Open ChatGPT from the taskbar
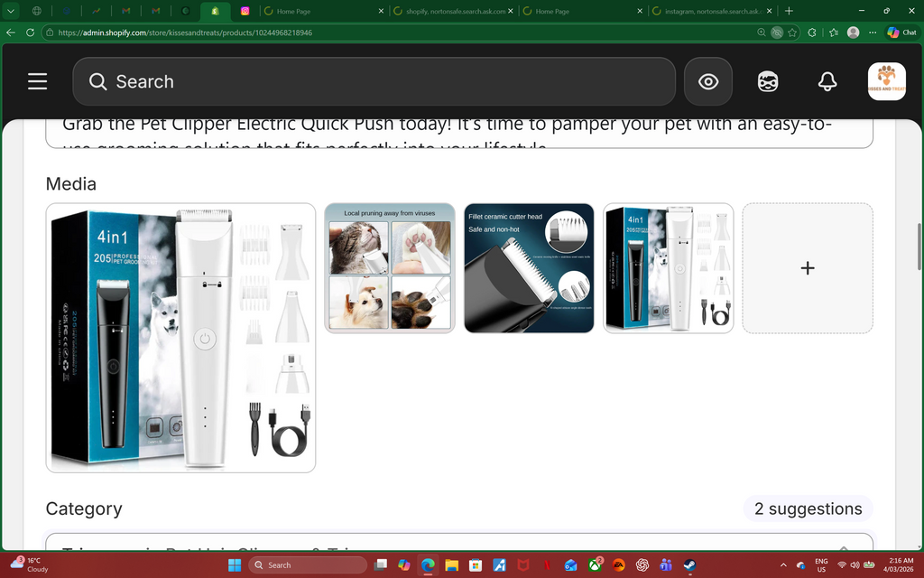 click(642, 565)
